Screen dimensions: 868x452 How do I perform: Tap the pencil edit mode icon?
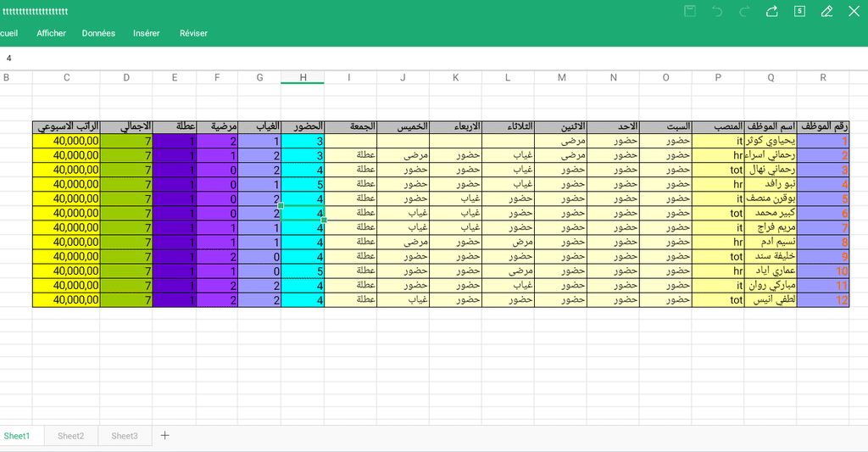[x=826, y=11]
